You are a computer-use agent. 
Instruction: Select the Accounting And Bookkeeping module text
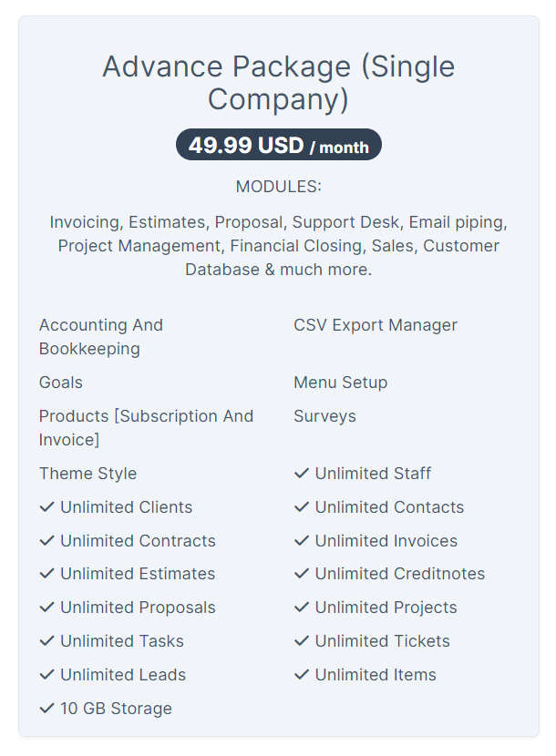101,337
